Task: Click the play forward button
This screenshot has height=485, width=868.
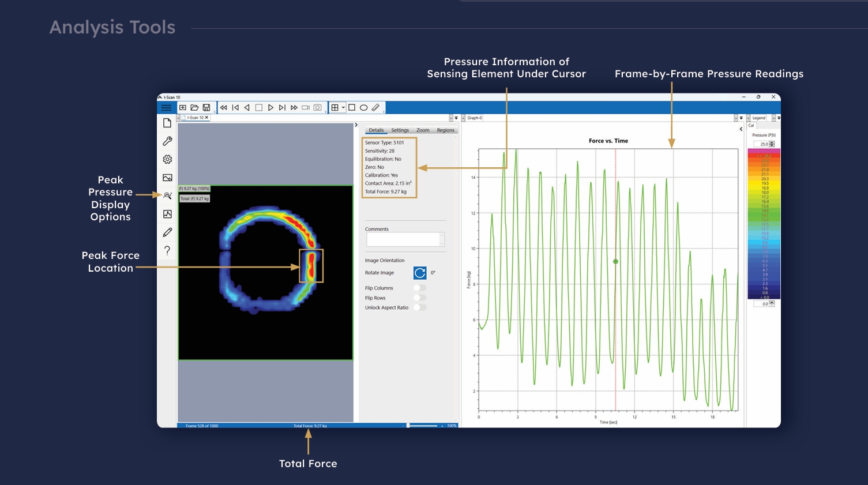Action: click(x=270, y=108)
